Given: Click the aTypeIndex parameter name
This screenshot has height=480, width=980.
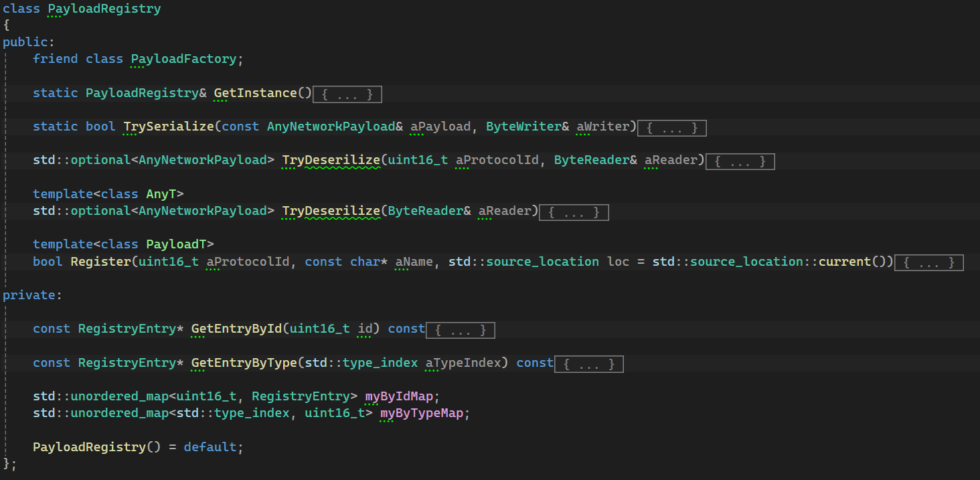Looking at the screenshot, I should click(x=463, y=362).
